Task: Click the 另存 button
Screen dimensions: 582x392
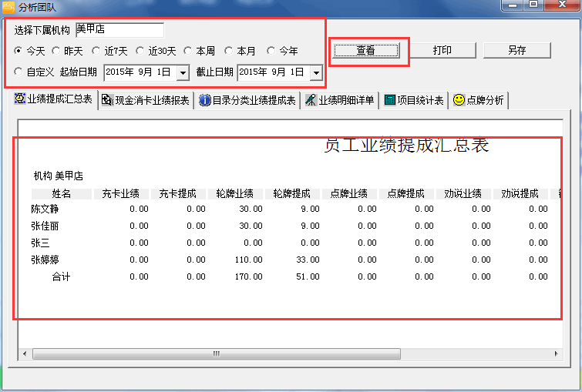Action: pyautogui.click(x=517, y=50)
